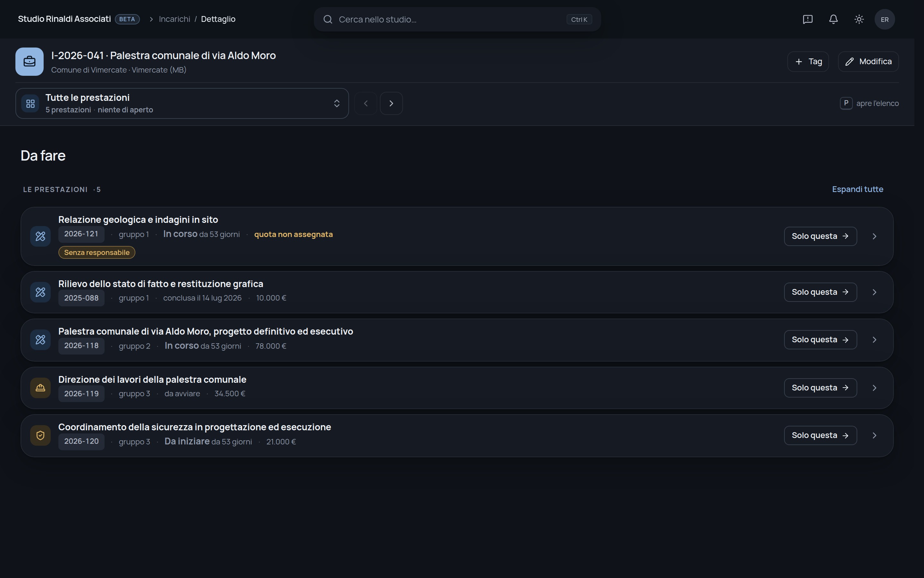Click Coordinamento della sicurezza shield icon
Screen dimensions: 924x578
40,435
